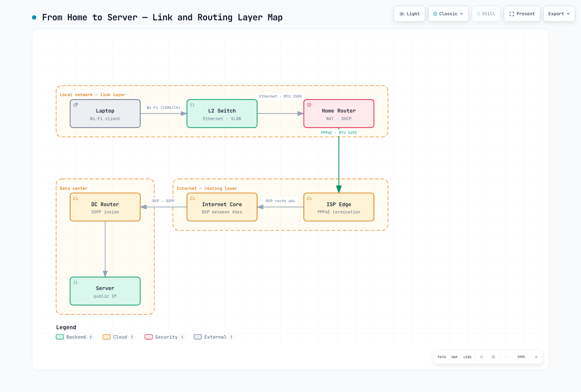Select the DC Router node
Image resolution: width=581 pixels, height=392 pixels.
(105, 207)
